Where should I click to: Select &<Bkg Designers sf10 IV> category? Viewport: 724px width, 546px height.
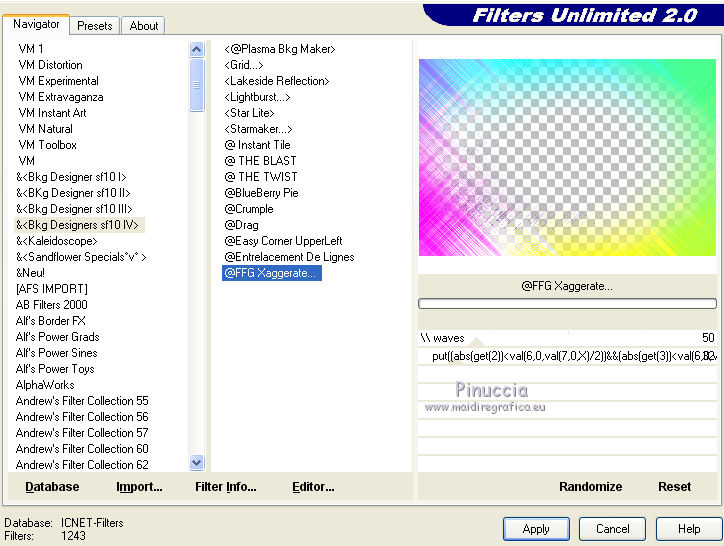pos(79,225)
